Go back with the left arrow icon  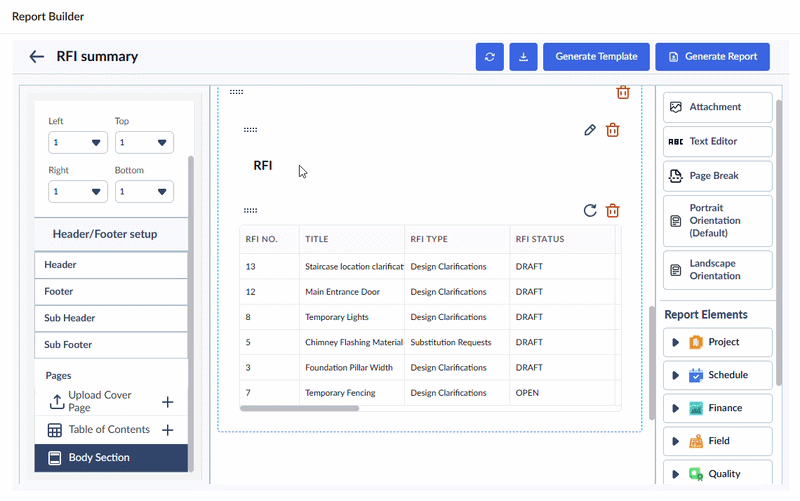37,56
